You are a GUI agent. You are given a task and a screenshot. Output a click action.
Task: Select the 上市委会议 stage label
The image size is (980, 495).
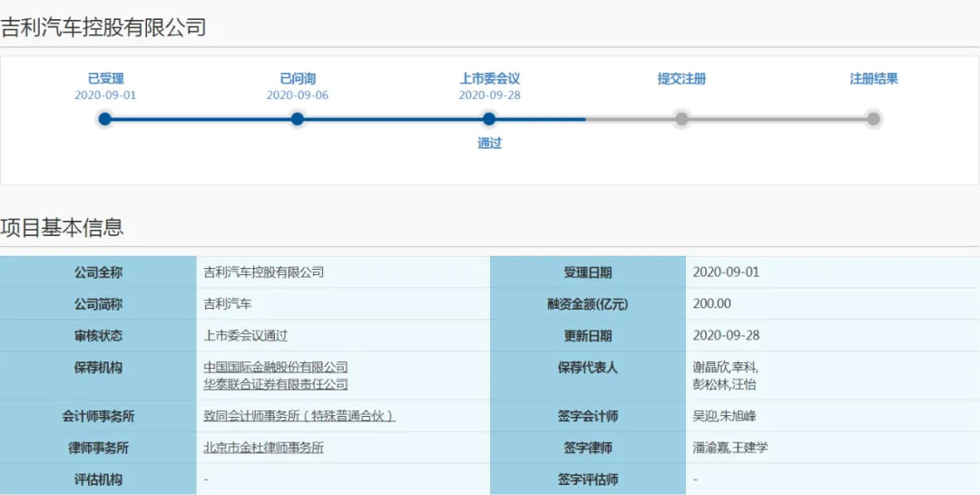coord(489,79)
